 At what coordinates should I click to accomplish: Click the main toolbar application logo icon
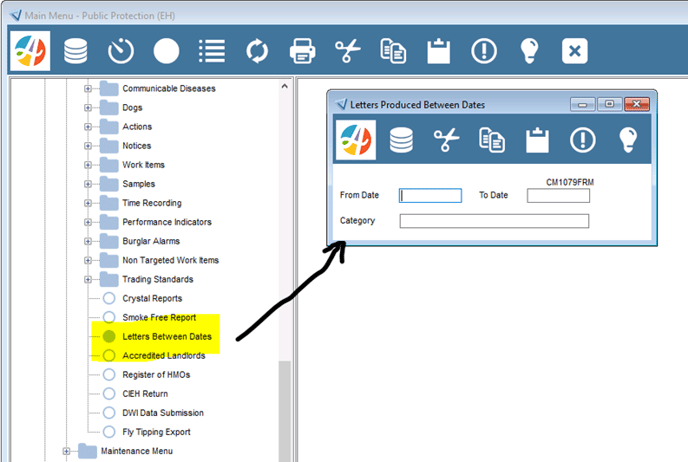(30, 51)
